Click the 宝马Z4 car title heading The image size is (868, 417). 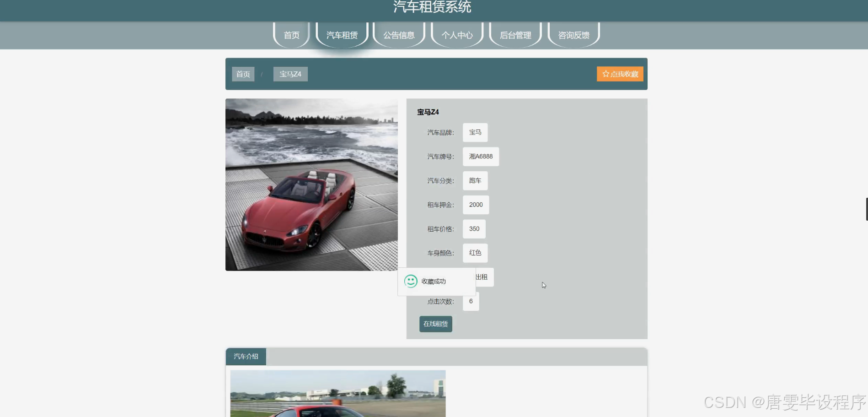(x=428, y=112)
